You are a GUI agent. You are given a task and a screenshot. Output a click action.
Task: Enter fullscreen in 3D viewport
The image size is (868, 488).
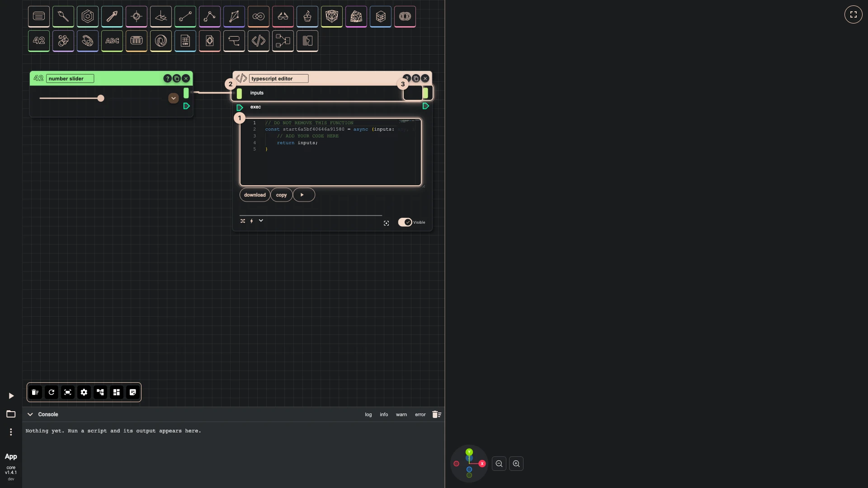[854, 14]
